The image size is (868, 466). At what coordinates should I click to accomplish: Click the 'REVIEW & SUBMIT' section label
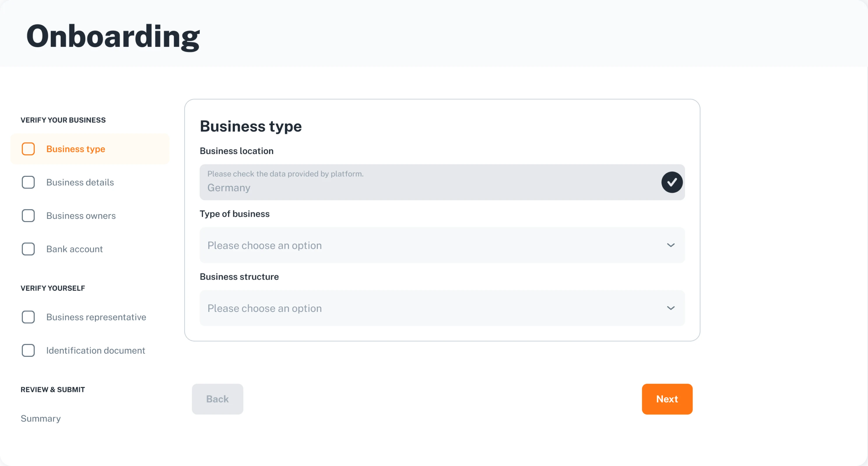click(x=52, y=390)
